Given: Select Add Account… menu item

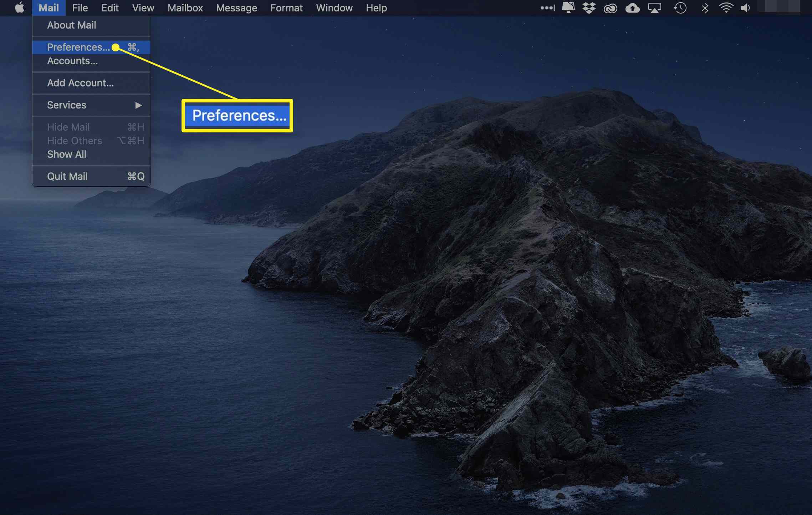Looking at the screenshot, I should [x=91, y=83].
